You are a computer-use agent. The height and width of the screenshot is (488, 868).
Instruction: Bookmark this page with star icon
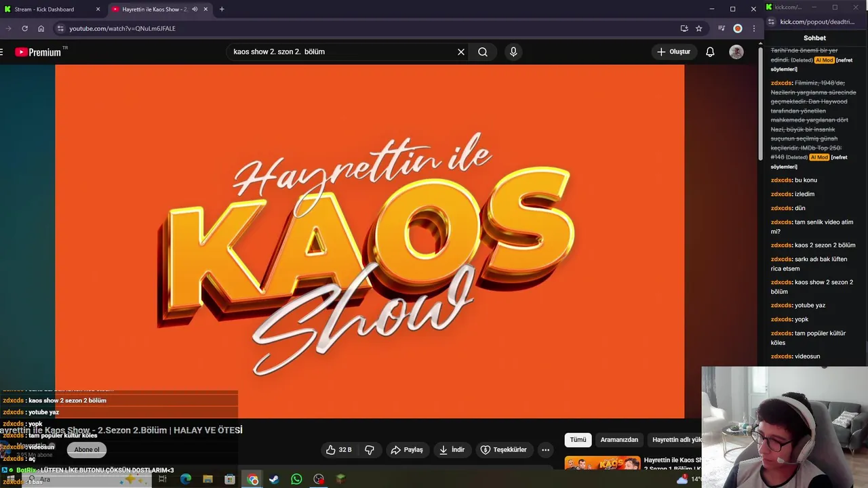tap(699, 28)
